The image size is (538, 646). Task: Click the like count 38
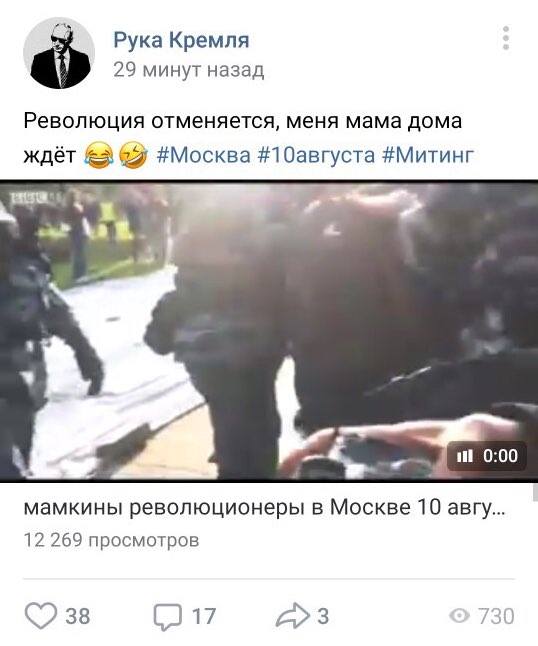point(77,616)
